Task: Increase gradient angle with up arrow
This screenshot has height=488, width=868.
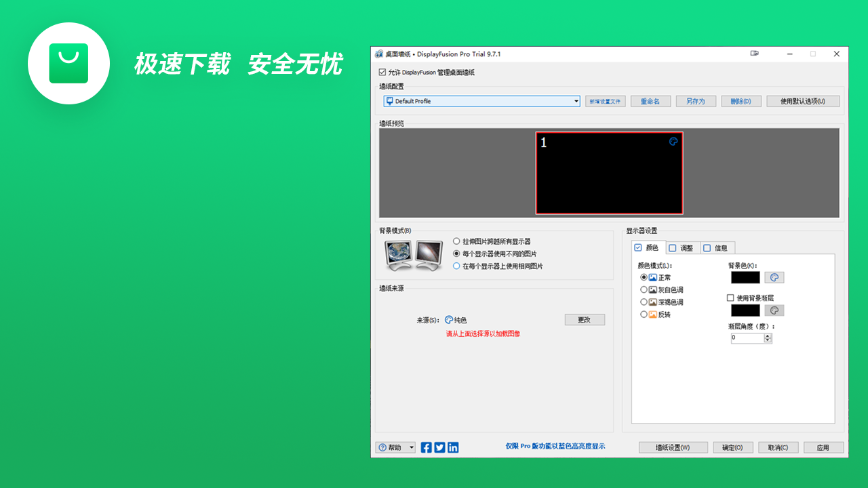Action: tap(768, 335)
